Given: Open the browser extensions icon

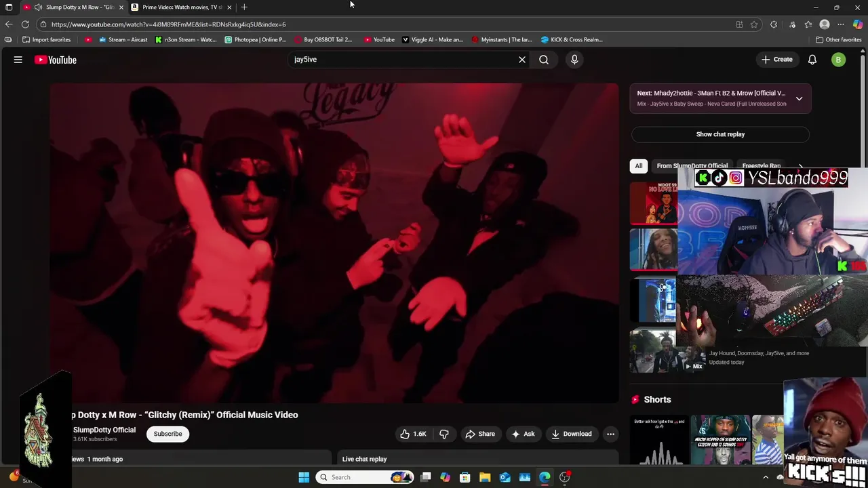Looking at the screenshot, I should (774, 24).
